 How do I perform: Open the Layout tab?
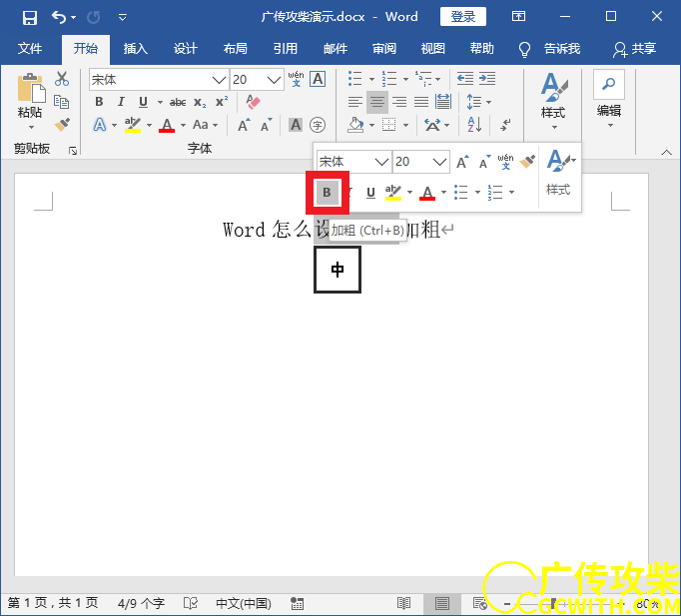point(236,48)
